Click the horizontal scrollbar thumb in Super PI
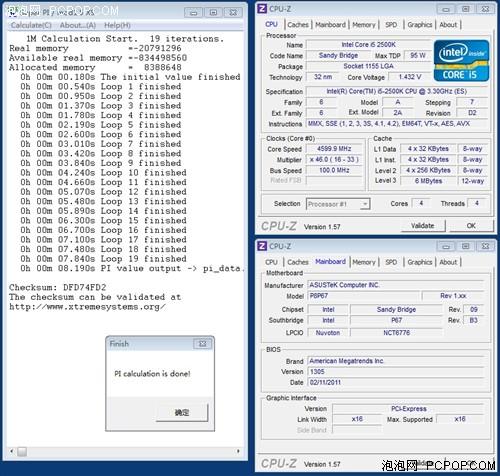This screenshot has height=476, width=500. (x=22, y=451)
